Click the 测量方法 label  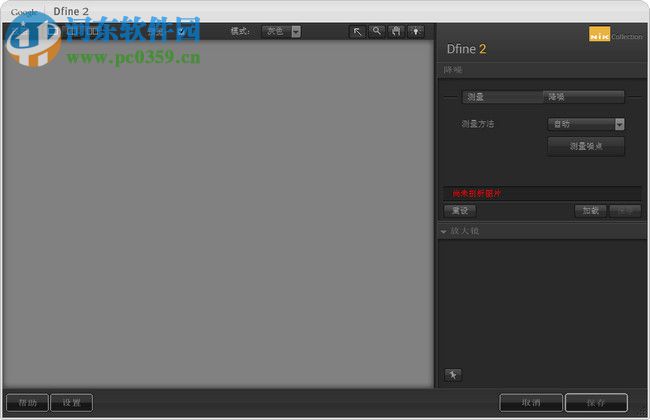click(x=478, y=124)
